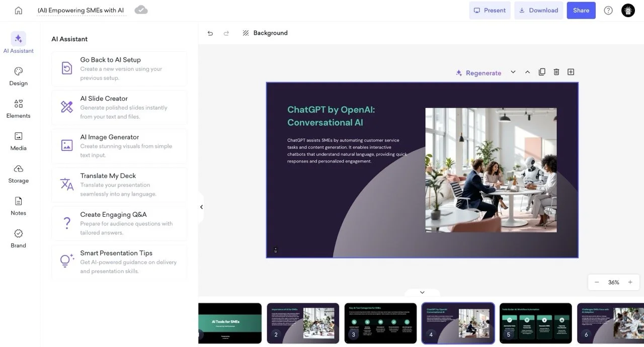Select the AI Tools for SMEs thumbnail
This screenshot has height=347, width=644.
[230, 323]
